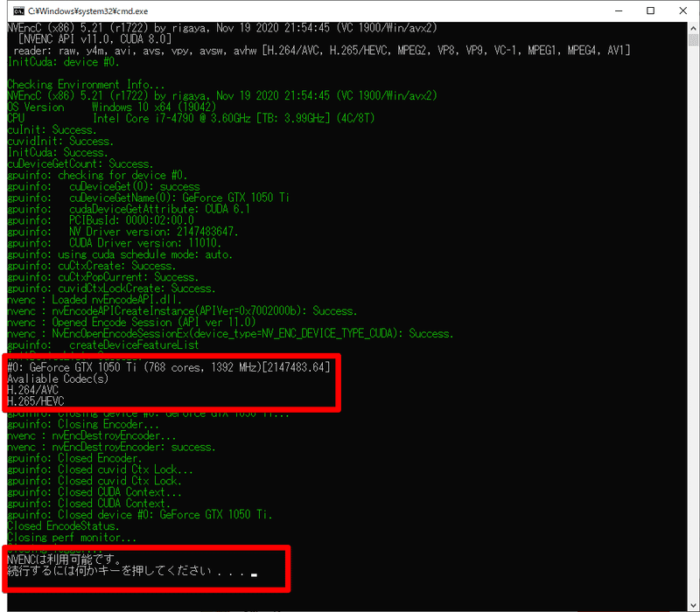The width and height of the screenshot is (700, 612).
Task: Click 'cuCtxPopCurrent: Success.' line
Action: tap(102, 277)
